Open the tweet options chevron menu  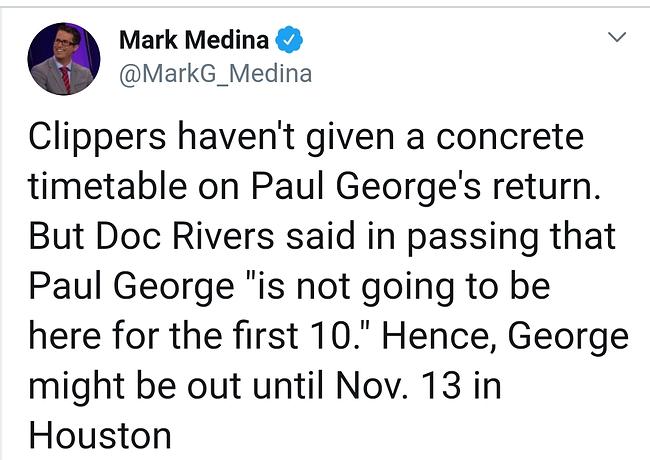pos(617,39)
